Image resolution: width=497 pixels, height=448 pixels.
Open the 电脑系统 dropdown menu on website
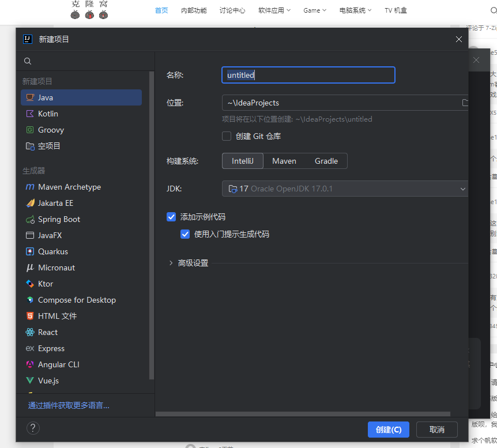click(355, 10)
